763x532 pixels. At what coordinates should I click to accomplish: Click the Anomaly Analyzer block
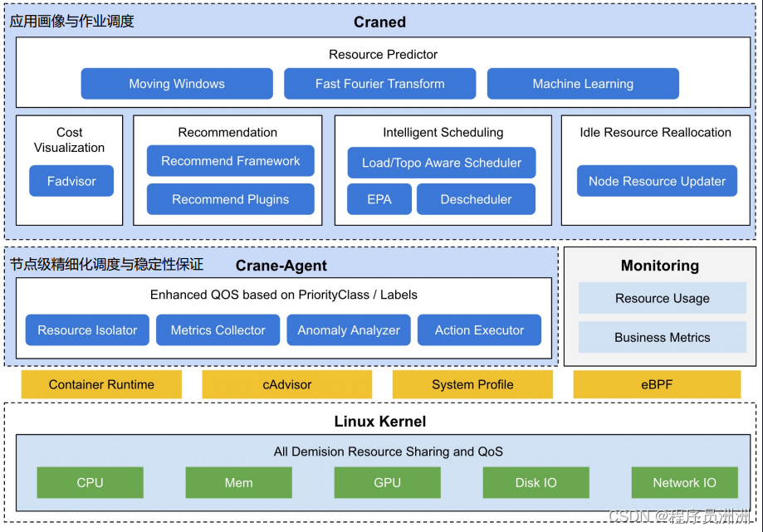point(349,329)
